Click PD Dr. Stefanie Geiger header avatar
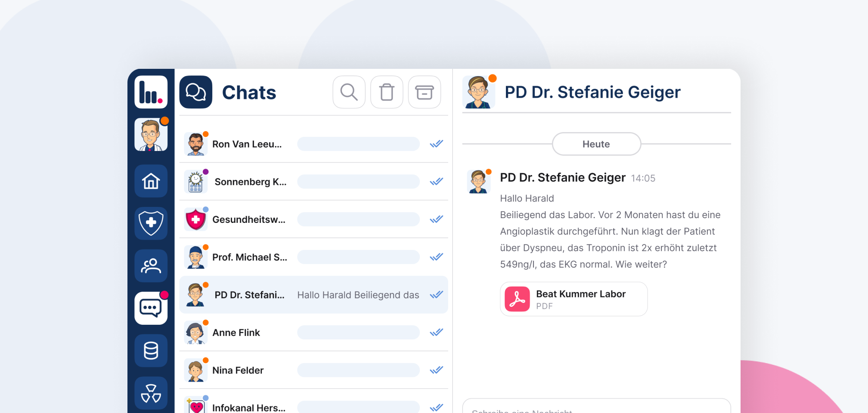 [478, 92]
